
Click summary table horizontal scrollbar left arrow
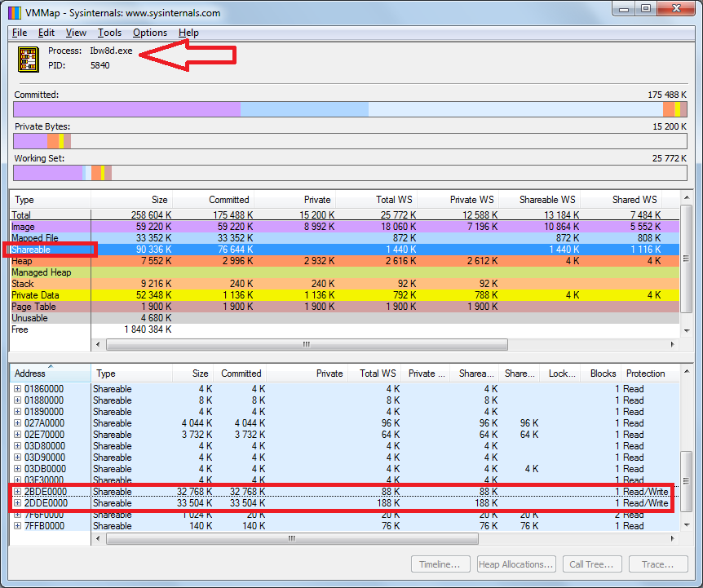click(98, 344)
